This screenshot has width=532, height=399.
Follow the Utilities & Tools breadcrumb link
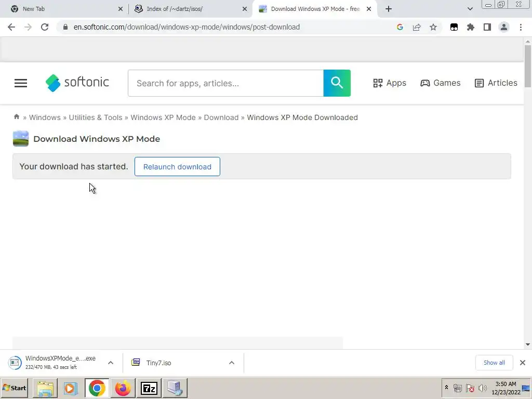pyautogui.click(x=96, y=117)
